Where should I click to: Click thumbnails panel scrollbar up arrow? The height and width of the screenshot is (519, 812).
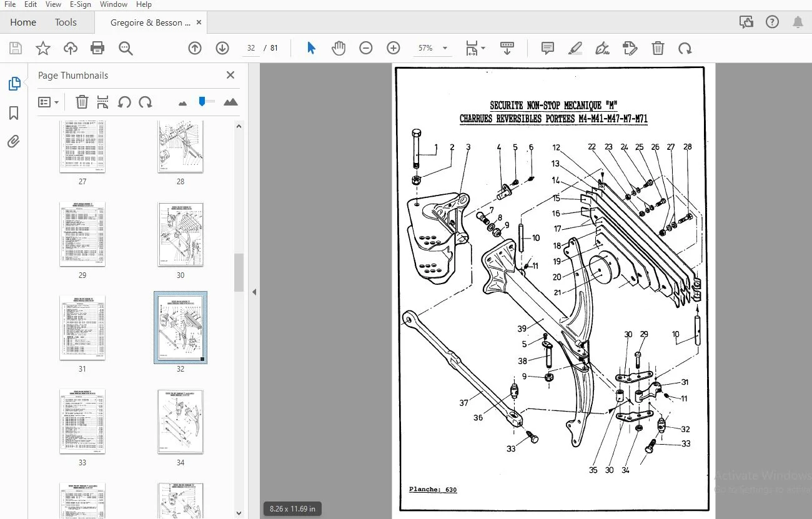point(239,126)
